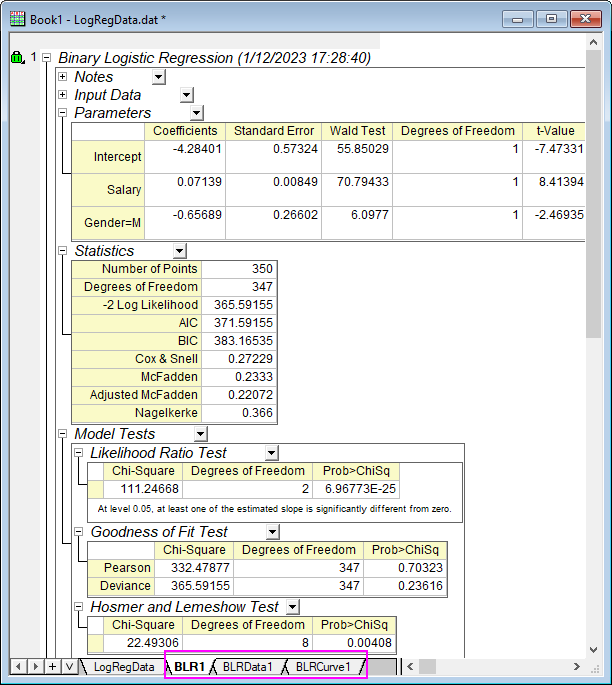This screenshot has width=612, height=685.
Task: Select the Intercept row label
Action: click(x=108, y=156)
